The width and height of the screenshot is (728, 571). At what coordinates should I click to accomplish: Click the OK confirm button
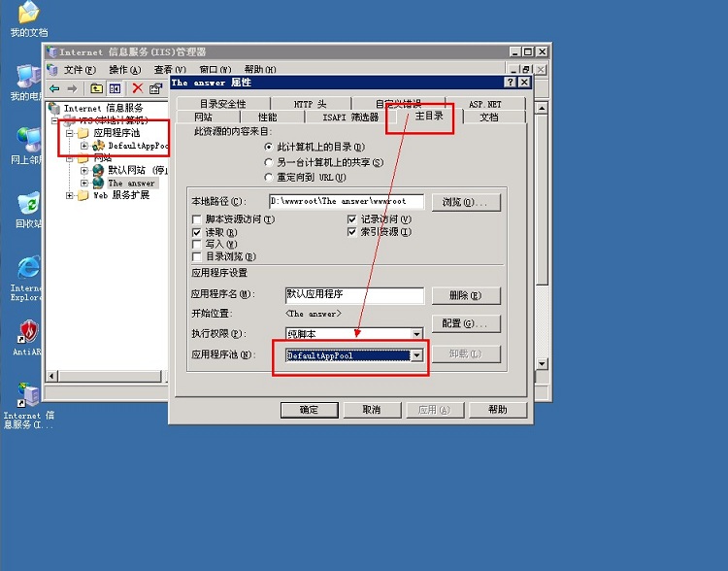click(x=310, y=410)
